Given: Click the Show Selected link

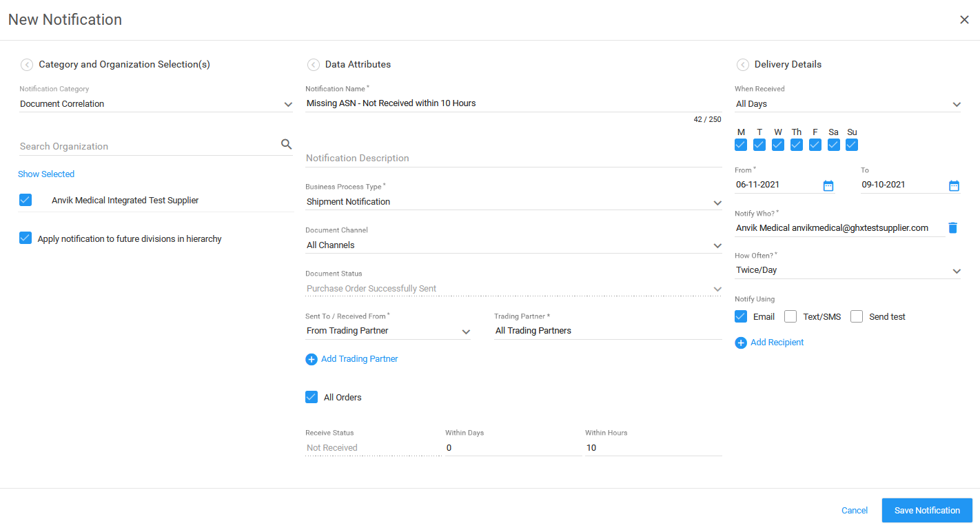Looking at the screenshot, I should pos(46,174).
